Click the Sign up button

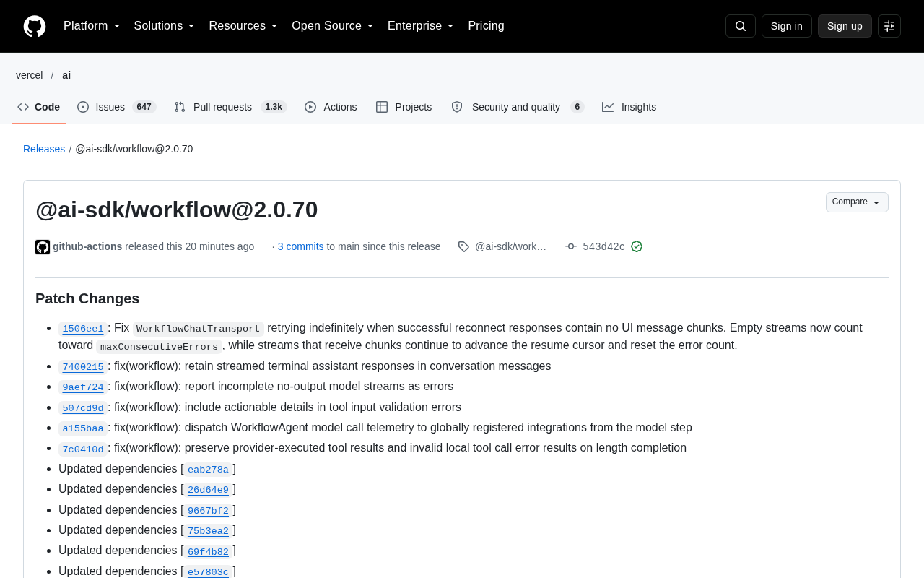pos(845,26)
